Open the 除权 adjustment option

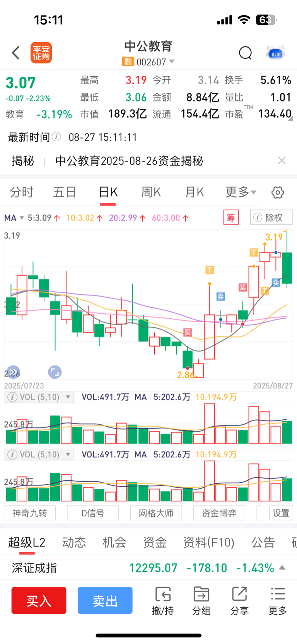(x=271, y=218)
